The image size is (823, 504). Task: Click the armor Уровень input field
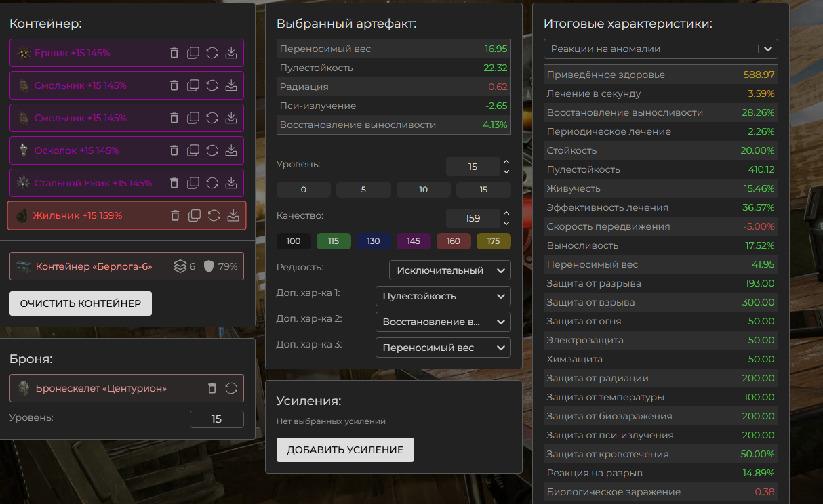click(216, 419)
